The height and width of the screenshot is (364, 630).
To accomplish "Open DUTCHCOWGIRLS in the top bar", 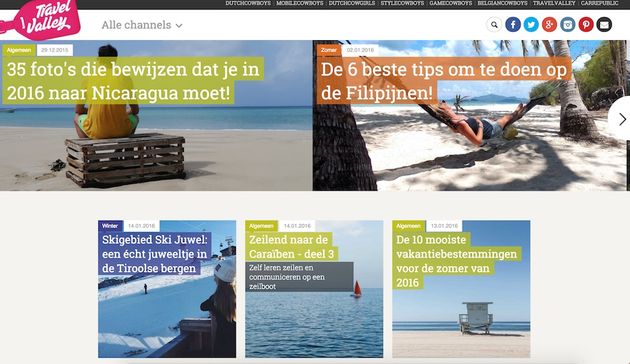I will pyautogui.click(x=352, y=3).
